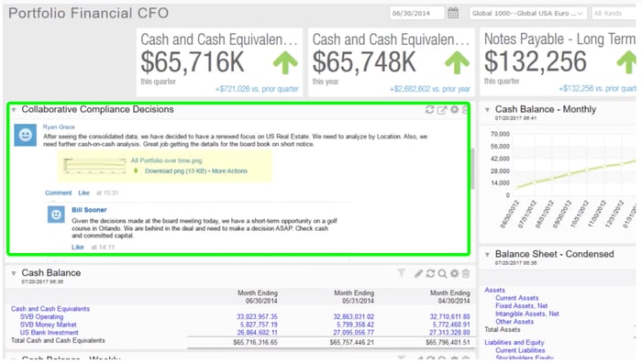Click the green download arrow next to Download png
The height and width of the screenshot is (364, 642).
136,171
